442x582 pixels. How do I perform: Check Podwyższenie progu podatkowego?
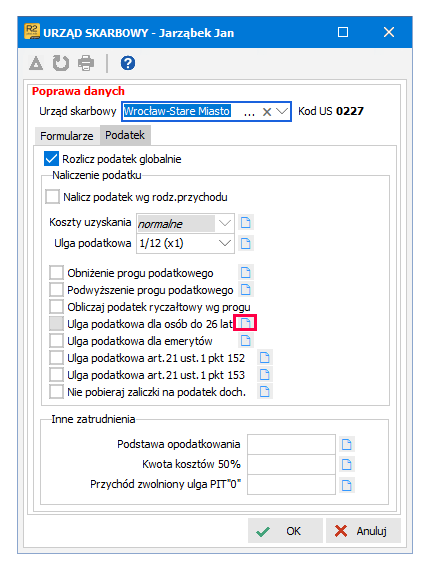pos(56,290)
